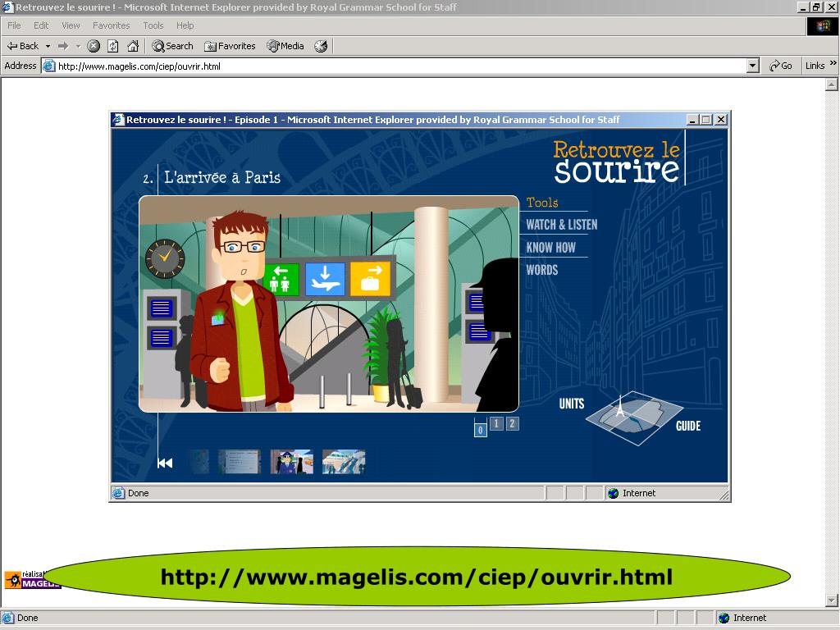Minimize the Episode 1 popup window

pos(692,120)
